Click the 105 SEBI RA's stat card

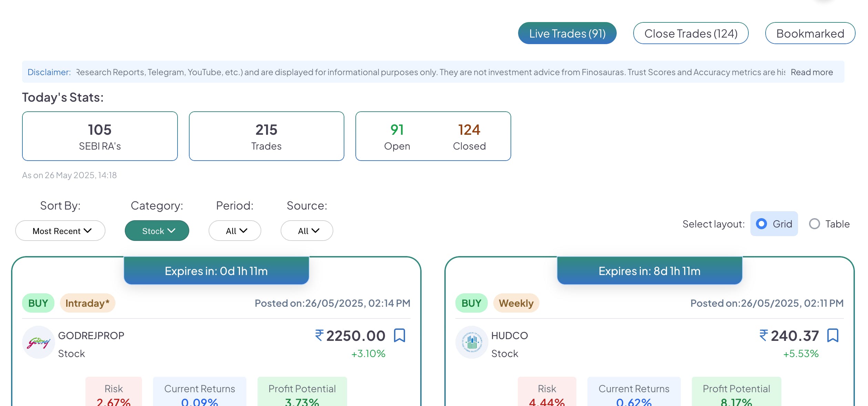tap(100, 136)
